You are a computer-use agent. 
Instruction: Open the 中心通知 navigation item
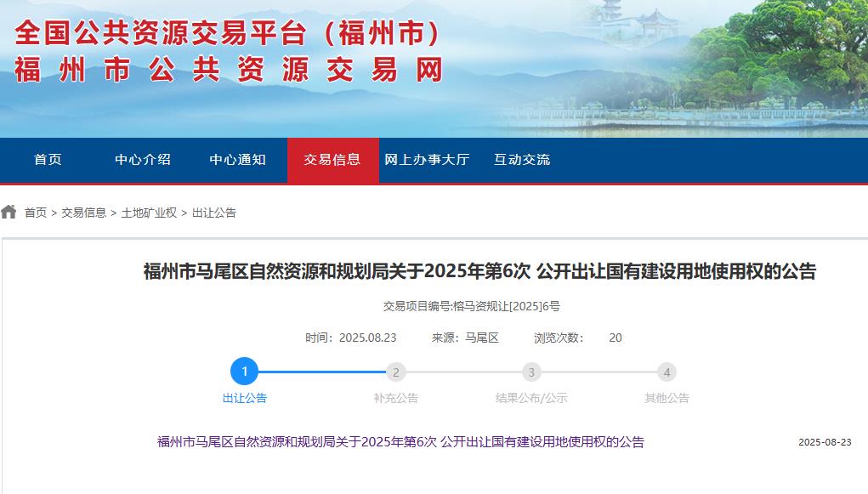(238, 160)
